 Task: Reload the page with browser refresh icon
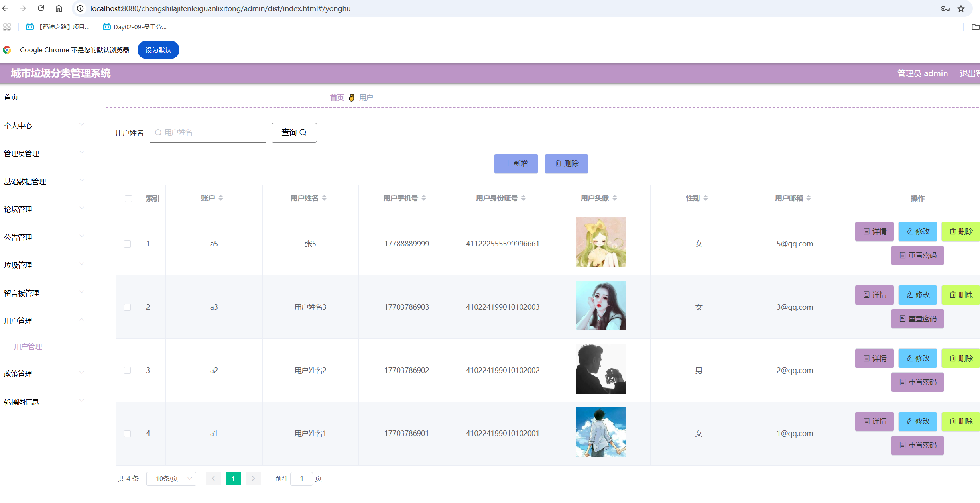[41, 8]
